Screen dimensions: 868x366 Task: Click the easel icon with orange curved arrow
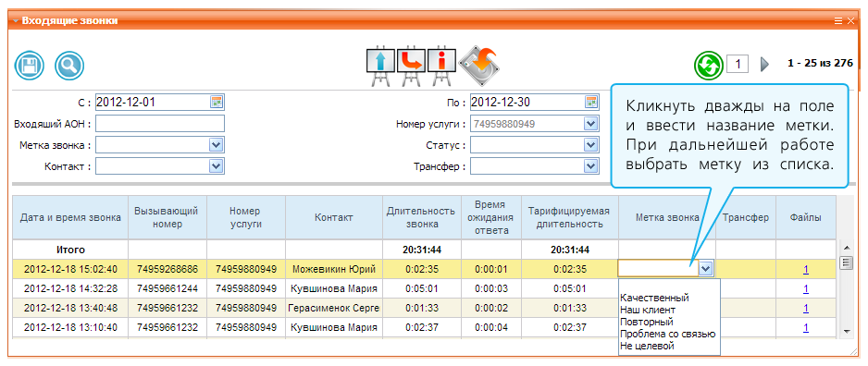pos(411,66)
